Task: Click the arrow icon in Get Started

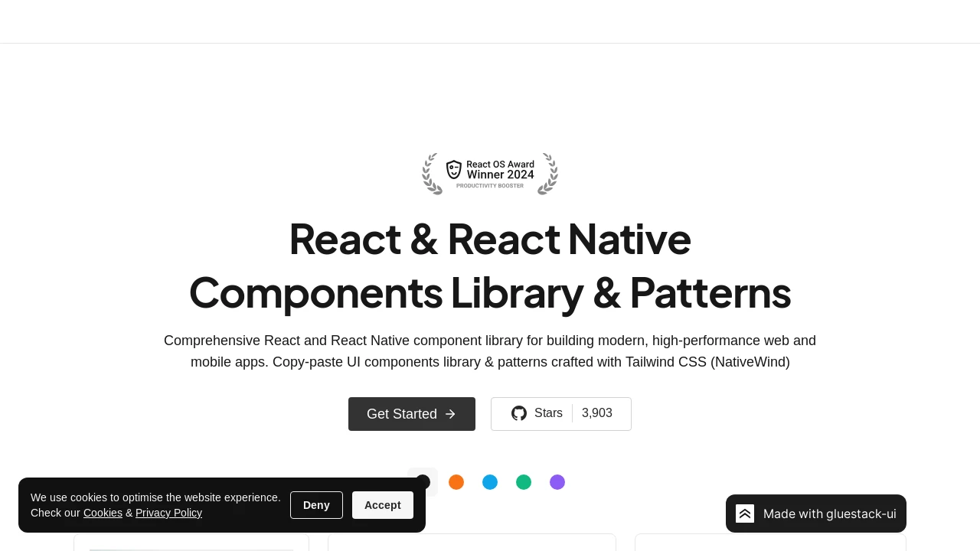Action: coord(450,414)
